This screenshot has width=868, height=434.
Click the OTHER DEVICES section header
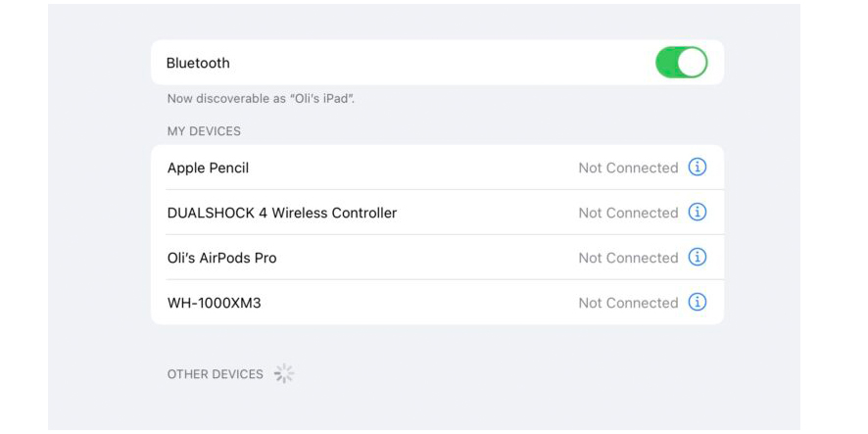(216, 374)
